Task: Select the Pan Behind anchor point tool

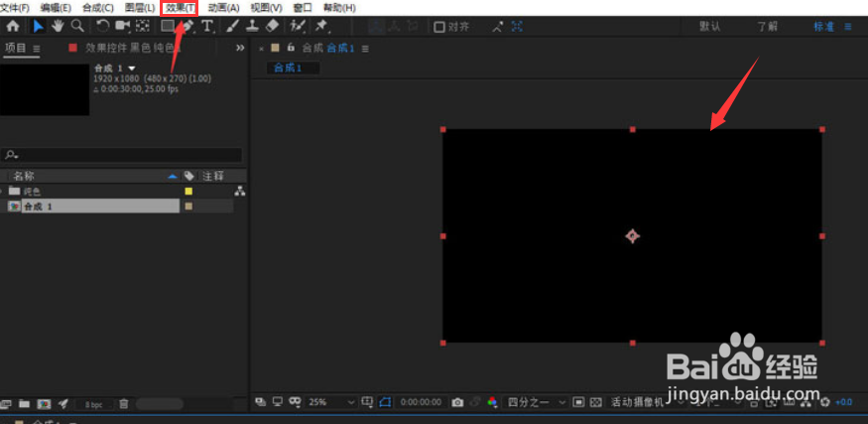Action: pyautogui.click(x=143, y=26)
